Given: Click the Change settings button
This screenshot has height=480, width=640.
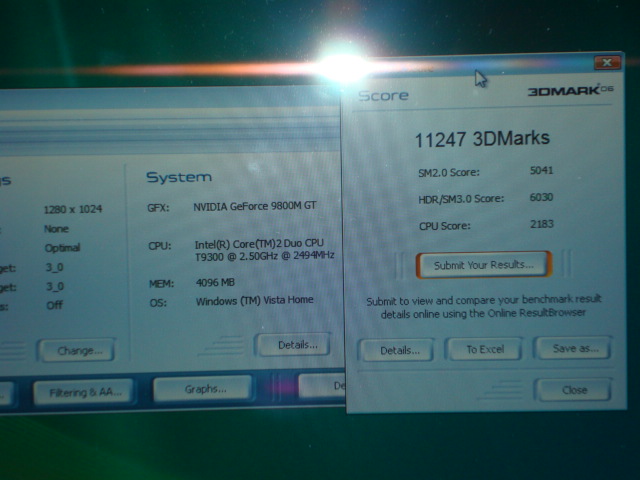Looking at the screenshot, I should (x=77, y=350).
